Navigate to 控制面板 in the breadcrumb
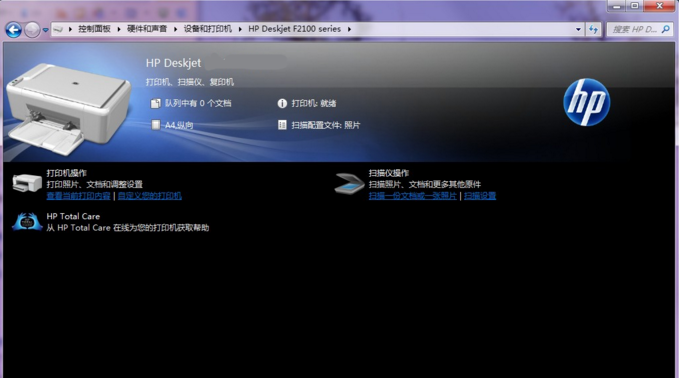 94,29
